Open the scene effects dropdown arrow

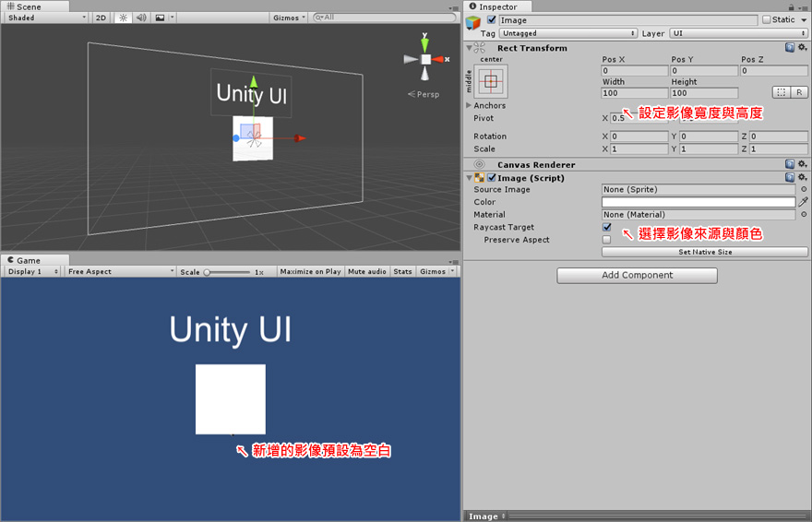tap(173, 18)
